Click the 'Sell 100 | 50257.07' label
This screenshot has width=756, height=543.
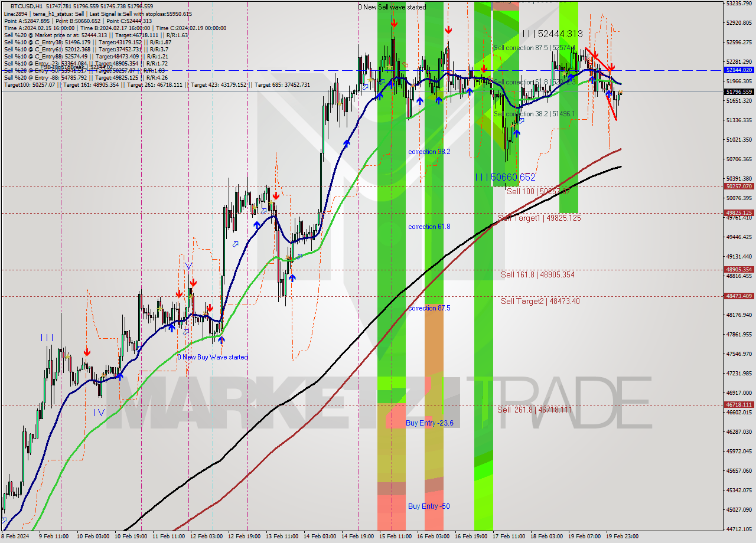(539, 191)
